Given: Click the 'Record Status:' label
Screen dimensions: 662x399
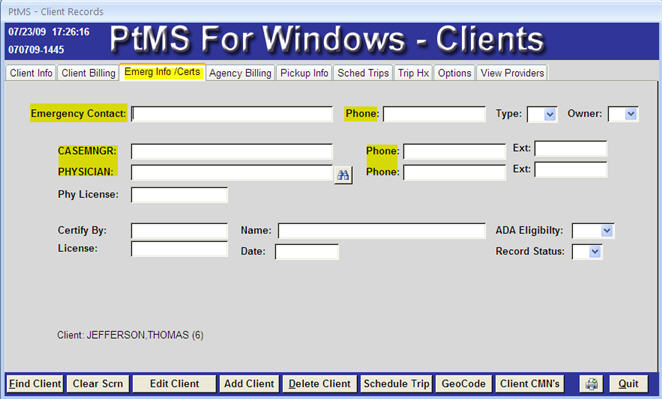Looking at the screenshot, I should pos(530,251).
